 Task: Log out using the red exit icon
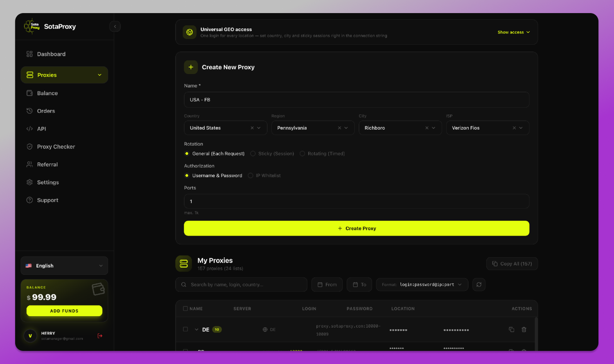tap(100, 336)
